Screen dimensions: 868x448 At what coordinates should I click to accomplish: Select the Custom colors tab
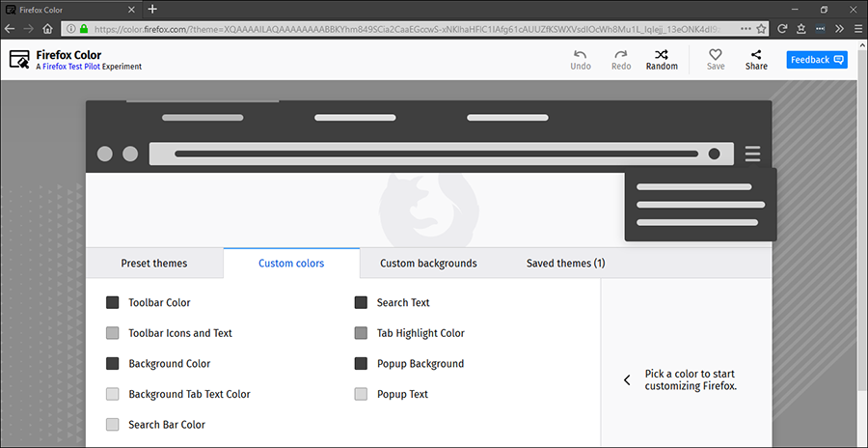[291, 264]
